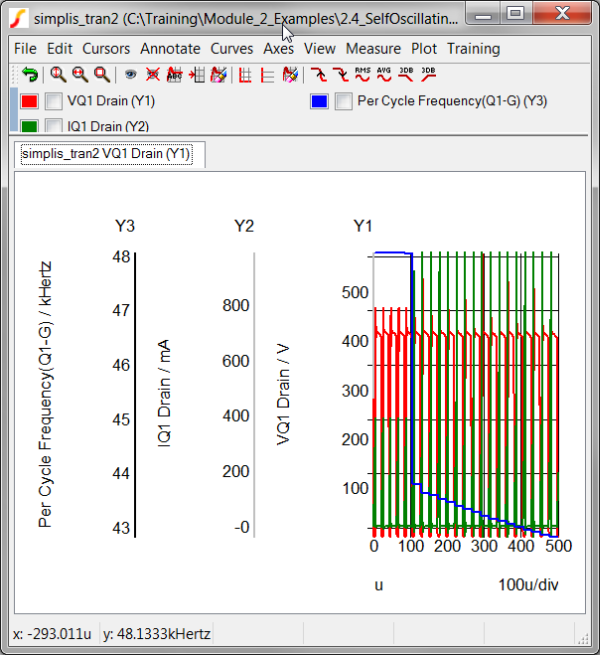Toggle the Per Cycle Frequency (Y3) checkbox
Screen dimensions: 600x655
point(343,101)
